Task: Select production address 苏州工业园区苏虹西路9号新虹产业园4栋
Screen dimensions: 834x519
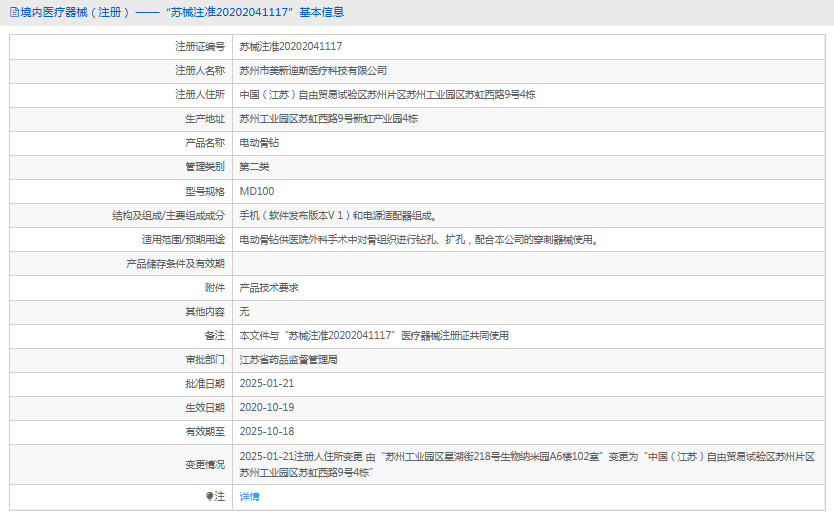Action: pos(329,119)
